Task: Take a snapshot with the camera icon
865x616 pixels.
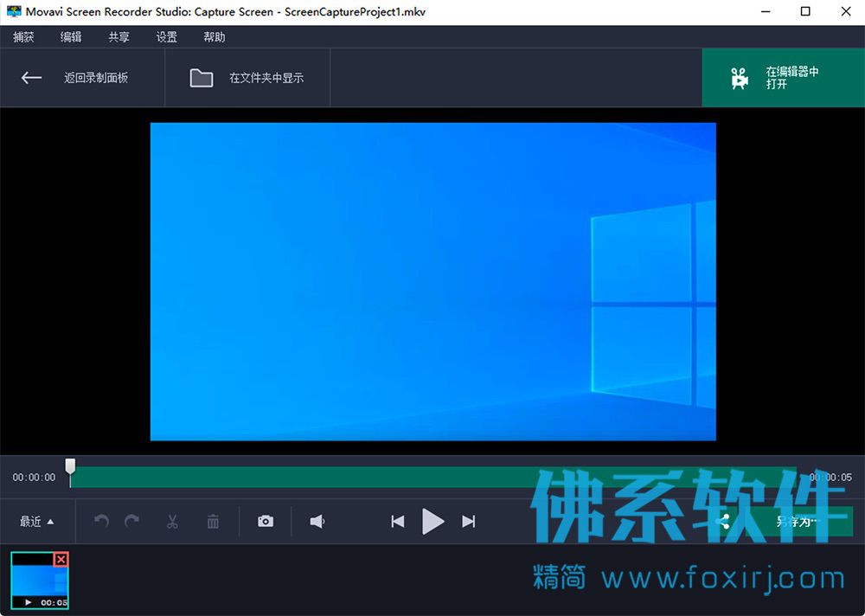Action: (266, 521)
